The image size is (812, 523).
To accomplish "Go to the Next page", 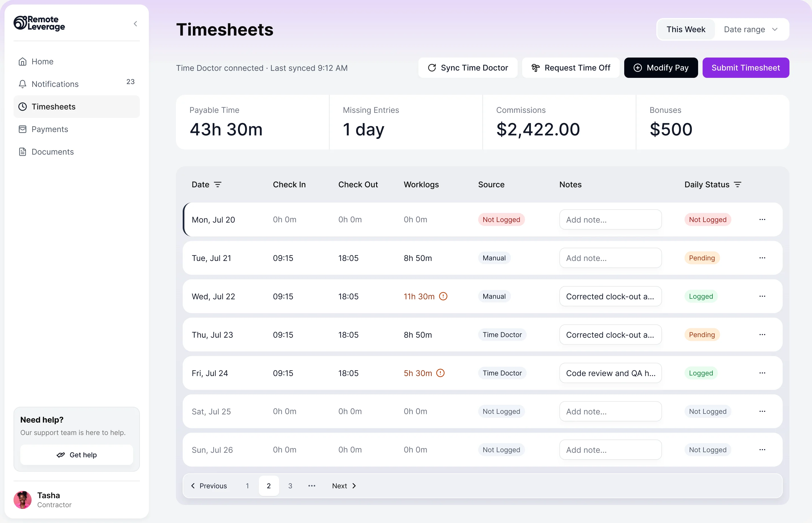I will (344, 486).
